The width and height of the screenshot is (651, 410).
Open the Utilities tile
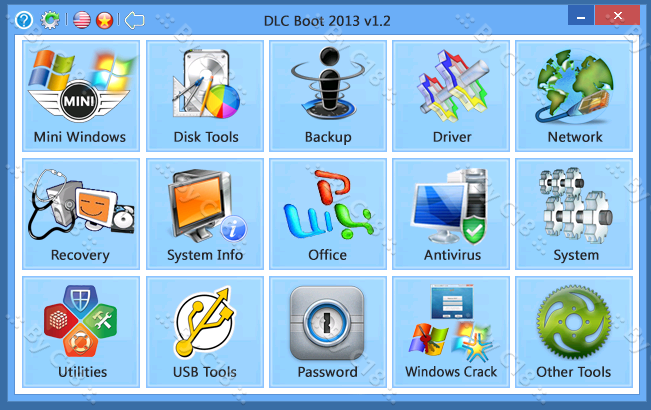(81, 332)
